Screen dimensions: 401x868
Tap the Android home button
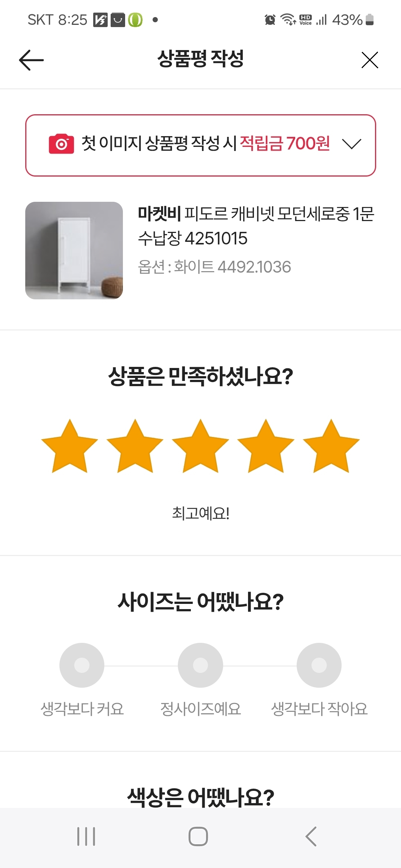(198, 836)
